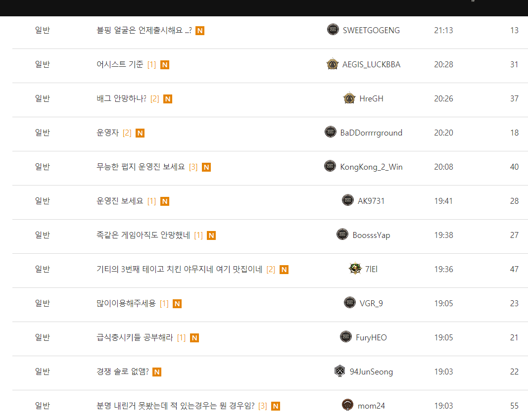
Task: Open post 기티의 3번째 테이고 치킨 야무지네
Action: tap(179, 269)
